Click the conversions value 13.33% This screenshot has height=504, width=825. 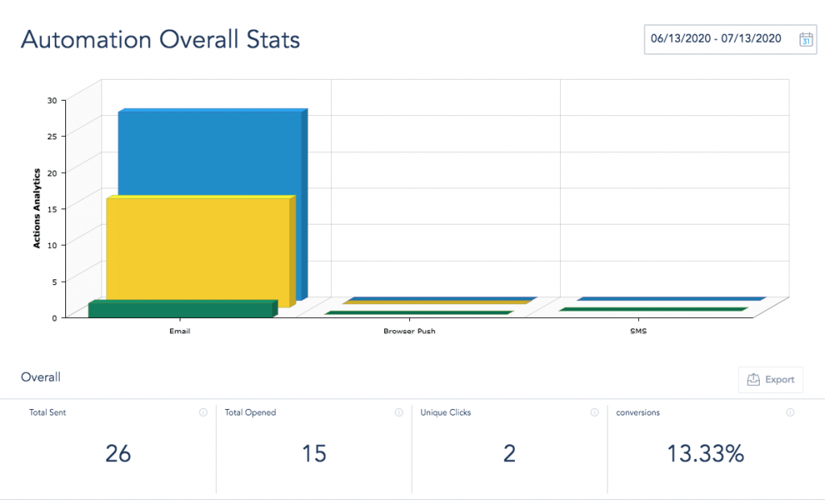tap(705, 453)
